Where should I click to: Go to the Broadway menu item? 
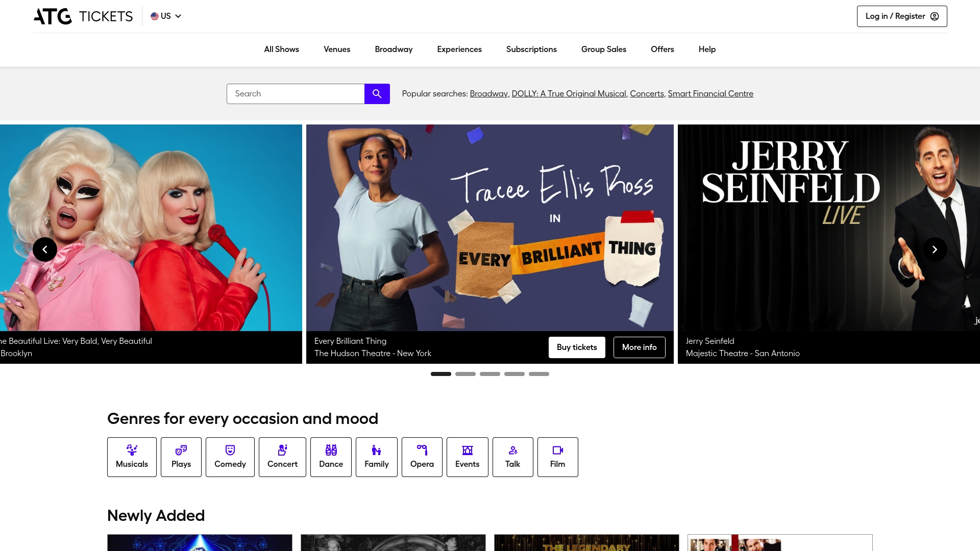(394, 49)
